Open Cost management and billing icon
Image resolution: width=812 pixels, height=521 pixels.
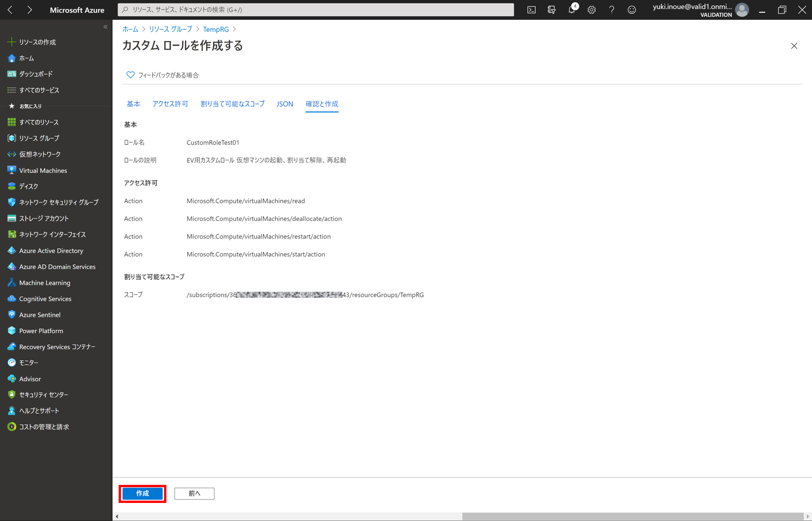12,427
